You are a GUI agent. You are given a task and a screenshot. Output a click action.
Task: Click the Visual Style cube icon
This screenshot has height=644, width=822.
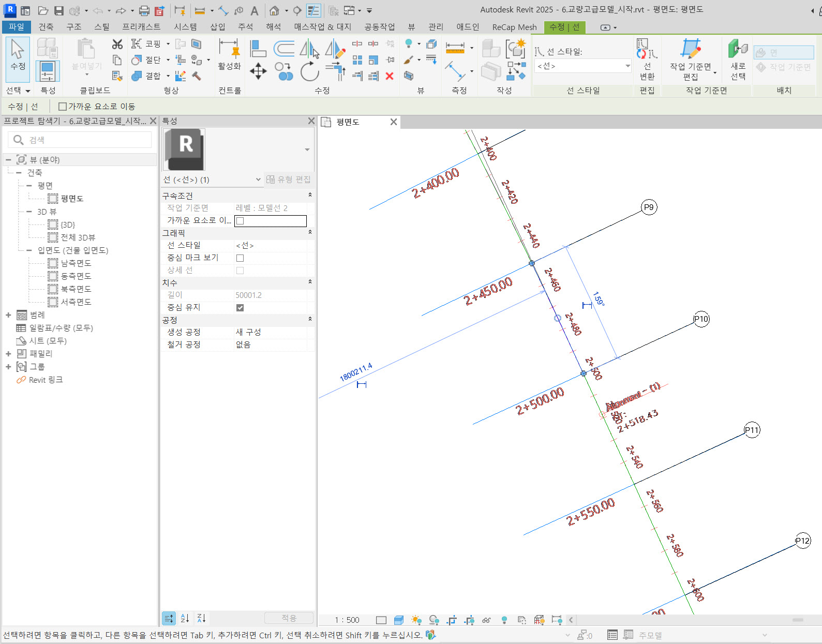click(x=398, y=620)
